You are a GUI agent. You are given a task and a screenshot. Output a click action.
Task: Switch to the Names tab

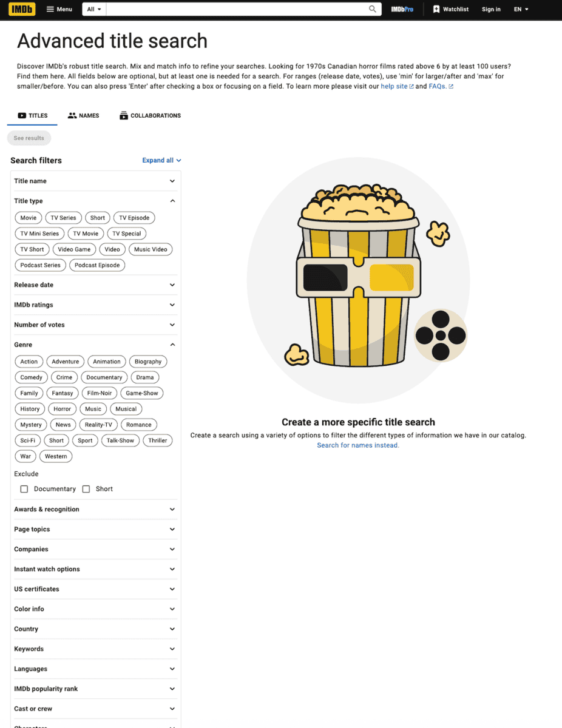point(84,115)
